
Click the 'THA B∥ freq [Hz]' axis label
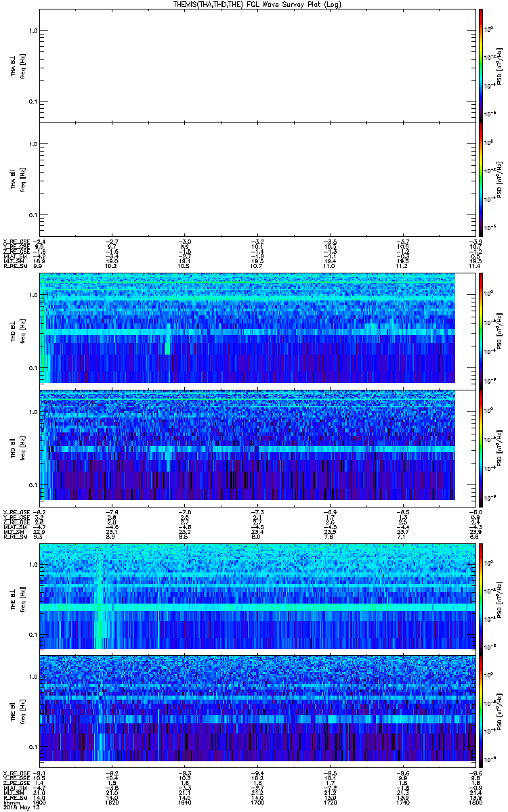(x=17, y=179)
